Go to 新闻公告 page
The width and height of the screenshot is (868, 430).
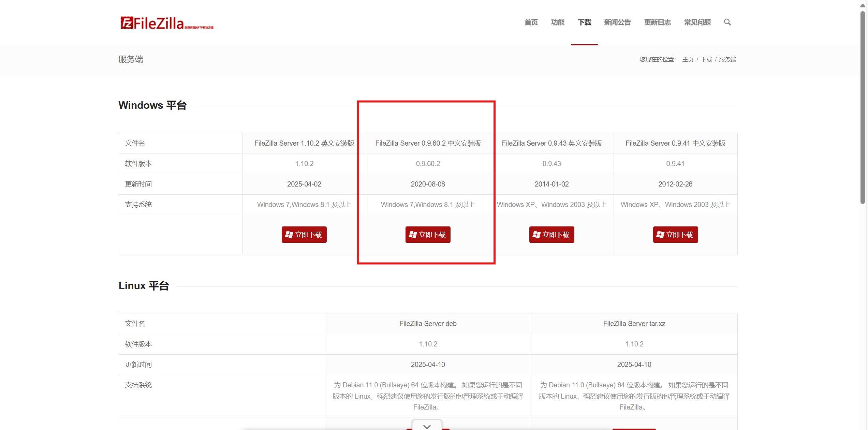[x=617, y=23]
